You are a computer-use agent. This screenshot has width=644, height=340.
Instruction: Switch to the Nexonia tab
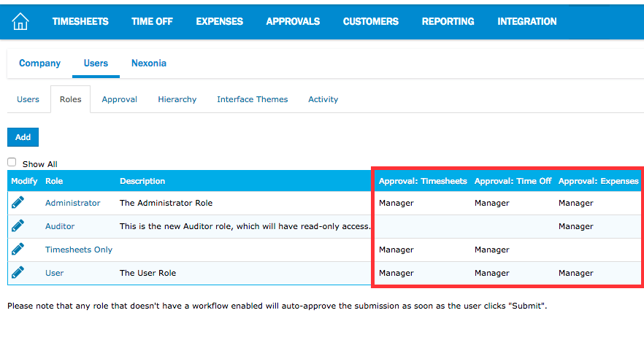tap(149, 63)
